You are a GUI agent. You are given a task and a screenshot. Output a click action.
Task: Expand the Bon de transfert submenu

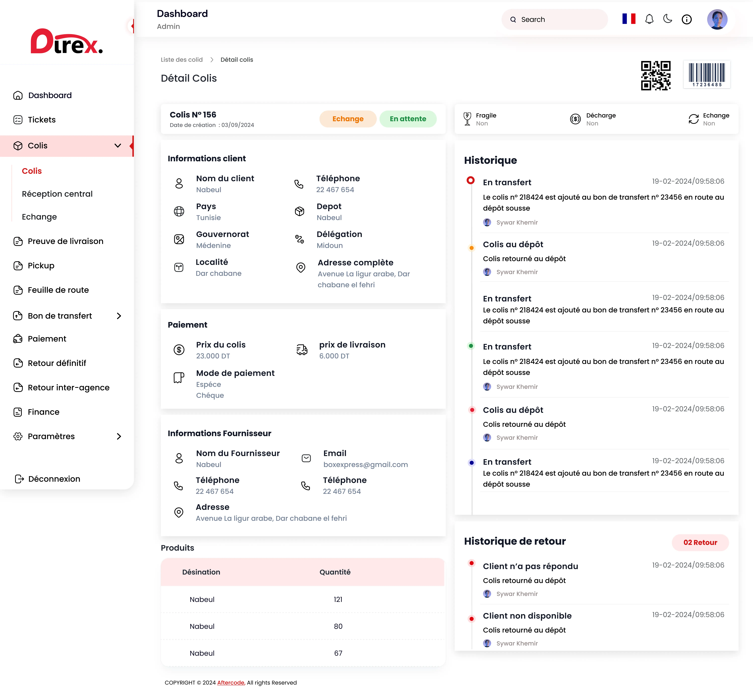(119, 316)
